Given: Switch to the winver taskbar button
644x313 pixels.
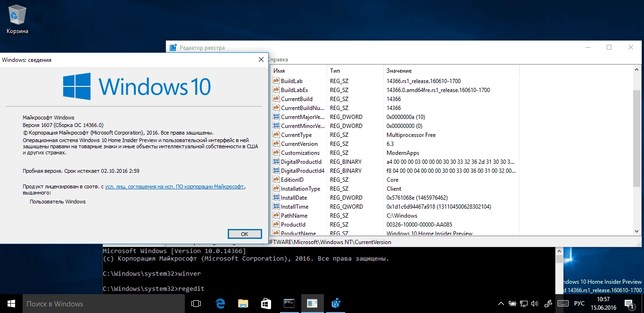Looking at the screenshot, I should (x=312, y=304).
